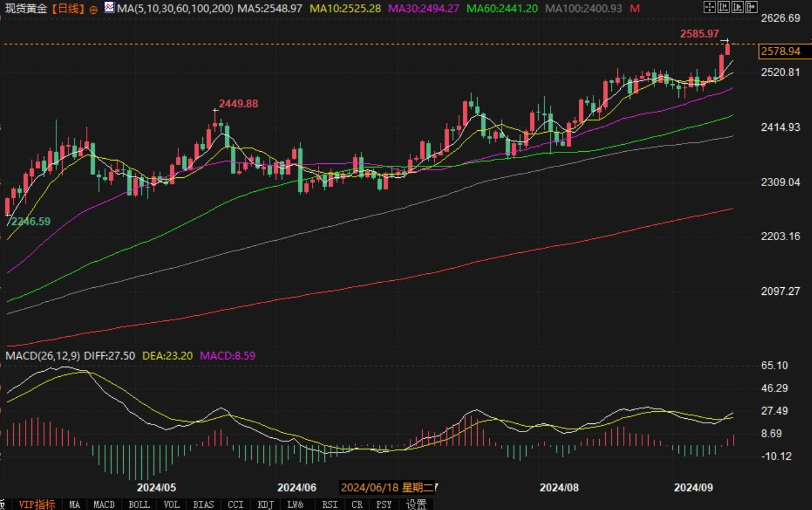
Task: Click the jump-to-start chart icon
Action: 723,7
